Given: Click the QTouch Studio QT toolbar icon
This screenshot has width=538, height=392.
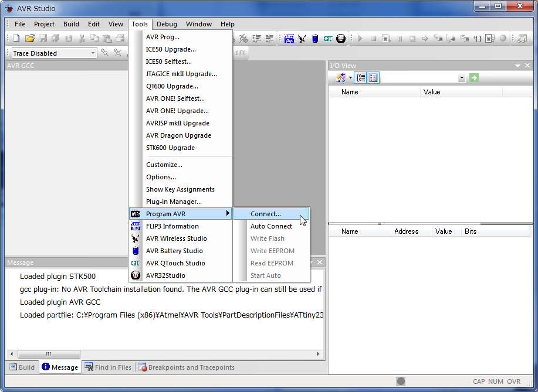Looking at the screenshot, I should pos(328,38).
